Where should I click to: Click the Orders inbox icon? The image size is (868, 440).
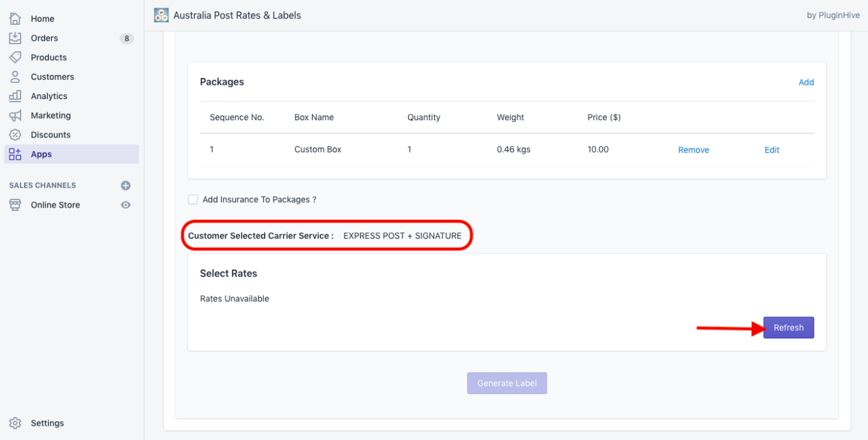click(x=15, y=38)
